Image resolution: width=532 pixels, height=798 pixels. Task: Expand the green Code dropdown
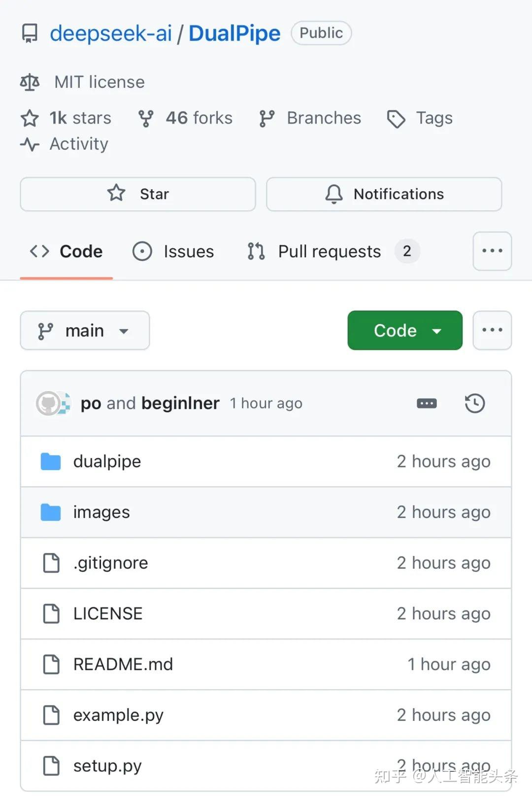click(x=405, y=331)
